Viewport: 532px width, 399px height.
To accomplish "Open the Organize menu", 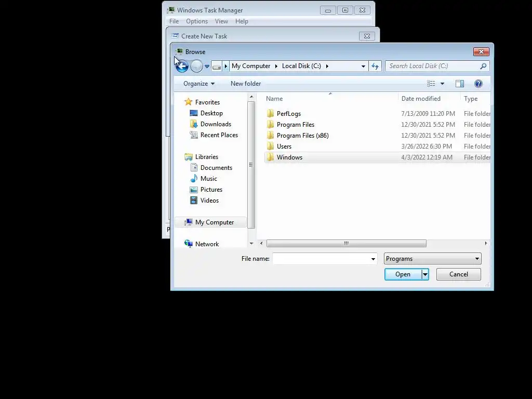I will [199, 84].
